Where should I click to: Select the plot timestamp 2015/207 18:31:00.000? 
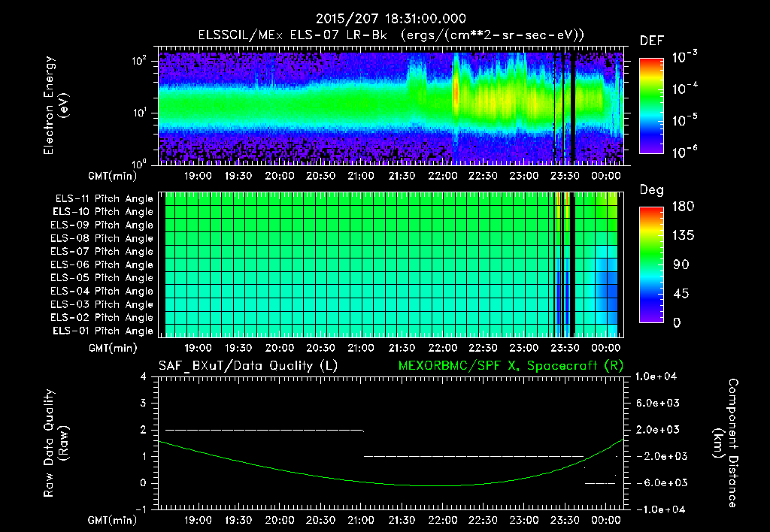coord(390,19)
